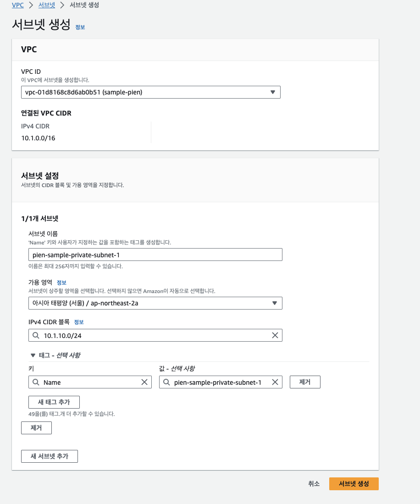Go to VPC breadcrumb link
420x504 pixels.
tap(18, 5)
